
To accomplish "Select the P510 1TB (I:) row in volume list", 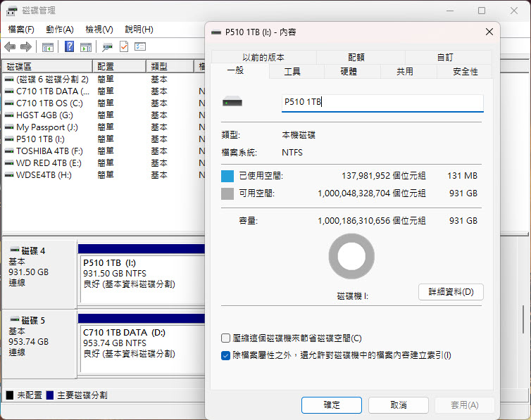I will [x=104, y=139].
